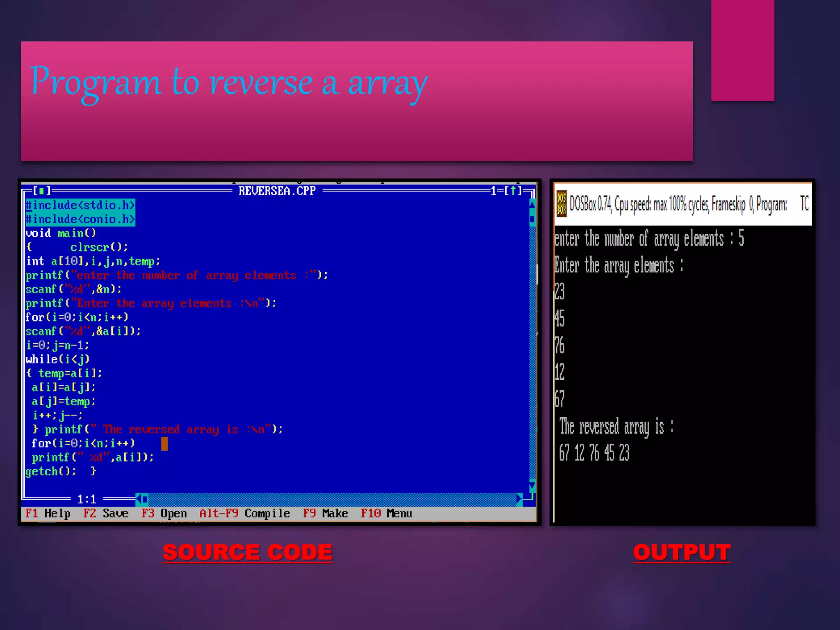Click the window number 1 in editor frame
Screen dimensions: 840x630
pos(494,191)
